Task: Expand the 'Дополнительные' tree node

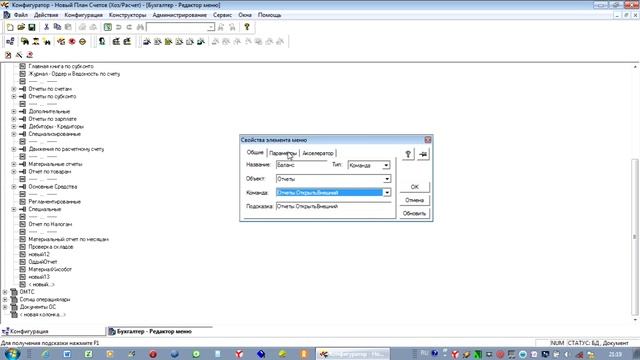Action: pos(14,111)
